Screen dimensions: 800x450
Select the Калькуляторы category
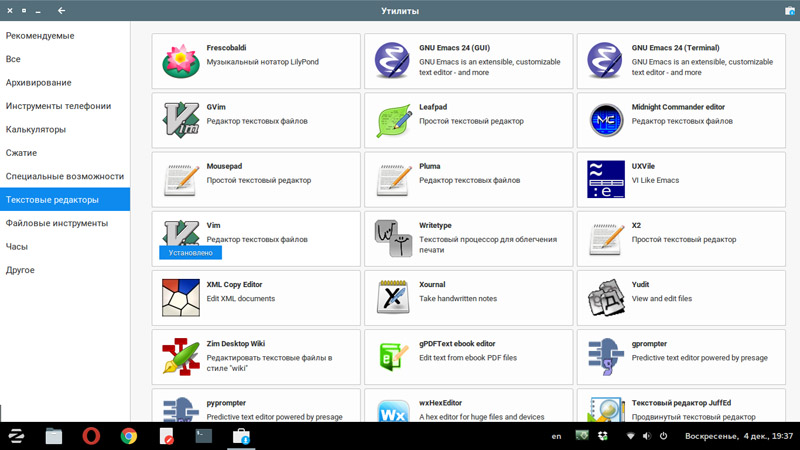(65, 130)
